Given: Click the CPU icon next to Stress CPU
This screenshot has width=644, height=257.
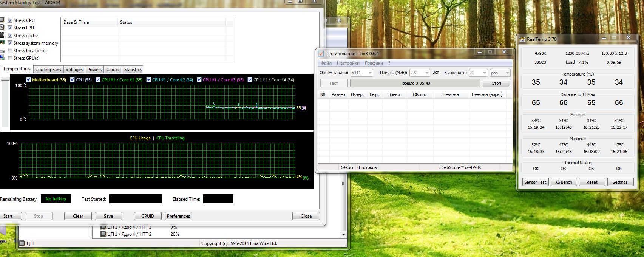Looking at the screenshot, I should (2, 20).
